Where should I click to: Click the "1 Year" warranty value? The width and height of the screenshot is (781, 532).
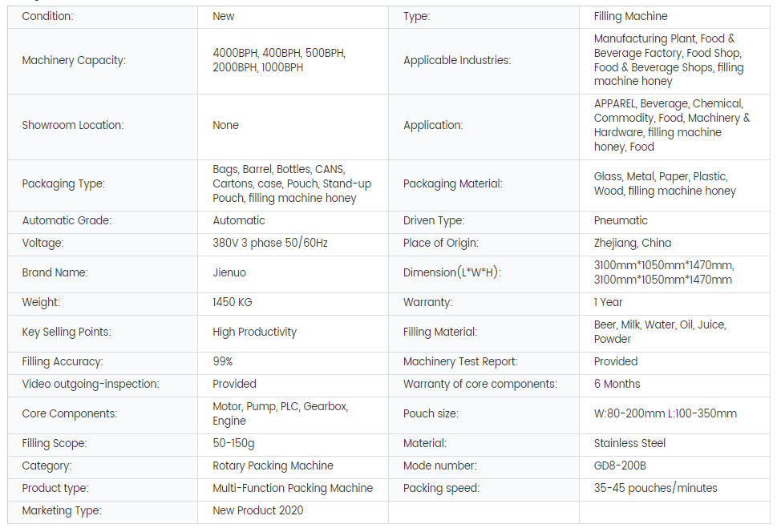(608, 302)
